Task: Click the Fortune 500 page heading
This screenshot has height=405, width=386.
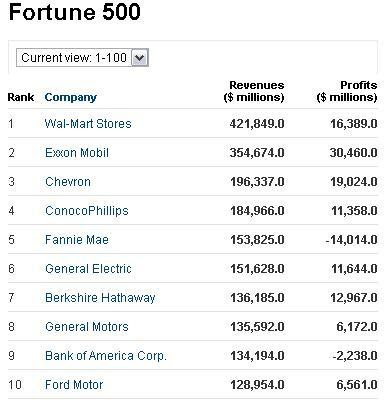Action: tap(75, 12)
